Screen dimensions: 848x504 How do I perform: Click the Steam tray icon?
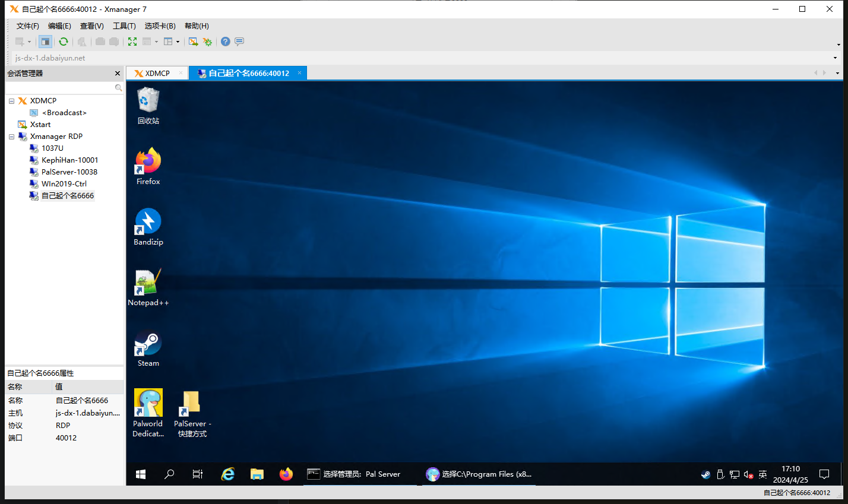[705, 474]
